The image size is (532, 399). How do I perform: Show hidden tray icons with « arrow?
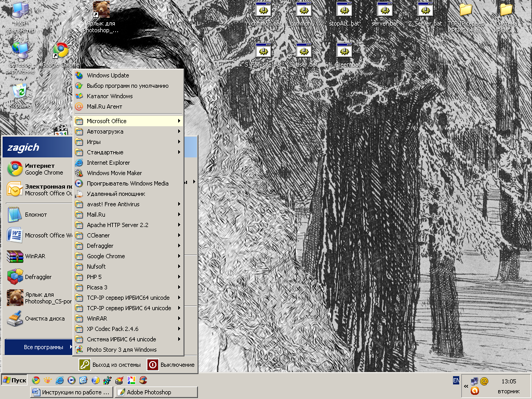click(466, 386)
